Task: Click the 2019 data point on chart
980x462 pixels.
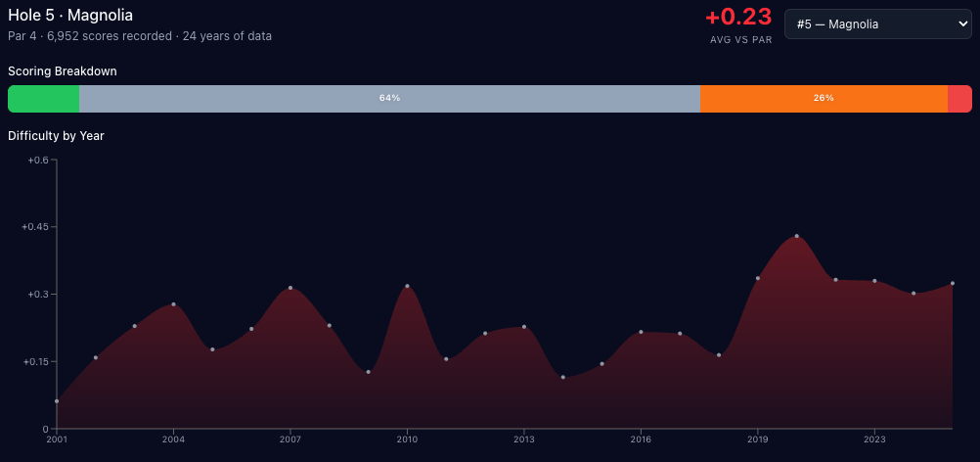Action: 758,278
